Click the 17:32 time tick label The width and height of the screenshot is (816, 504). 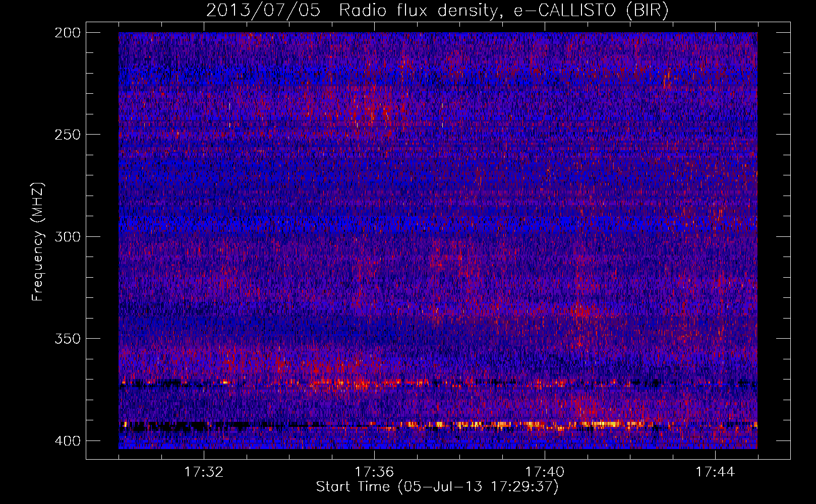click(204, 472)
